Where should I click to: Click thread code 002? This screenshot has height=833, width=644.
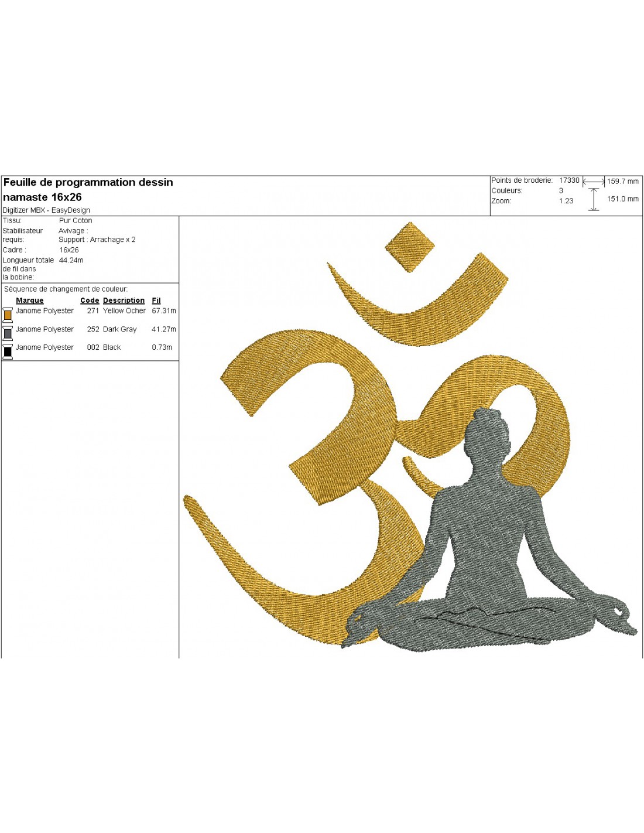coord(93,347)
